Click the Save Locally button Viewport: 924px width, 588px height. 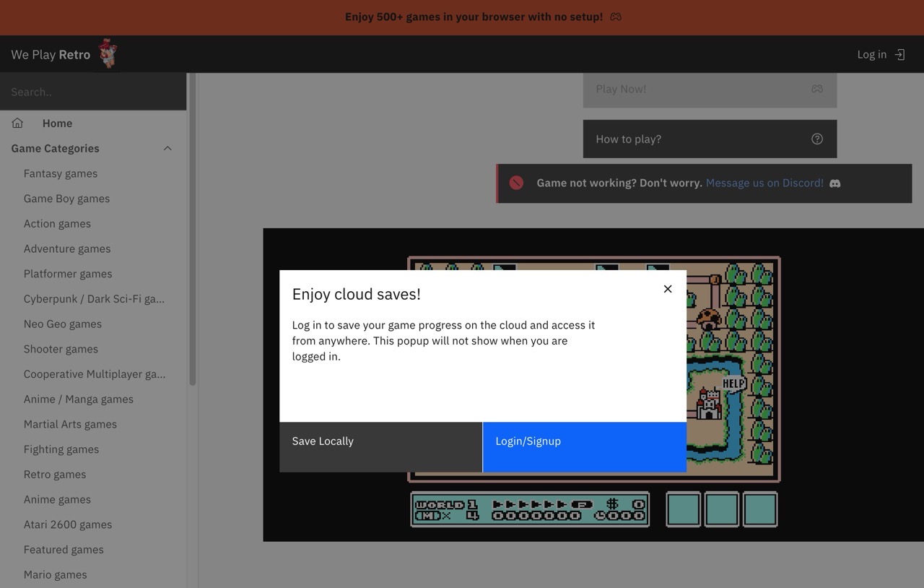380,447
